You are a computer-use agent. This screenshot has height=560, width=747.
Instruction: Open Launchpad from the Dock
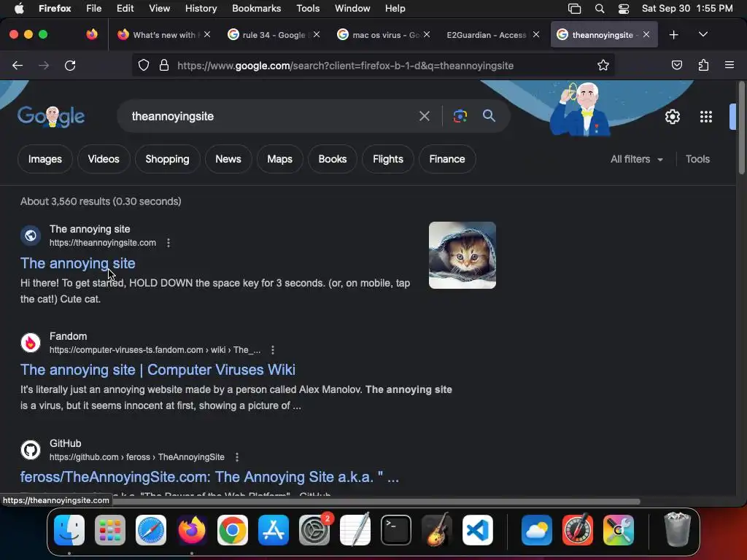pyautogui.click(x=110, y=530)
